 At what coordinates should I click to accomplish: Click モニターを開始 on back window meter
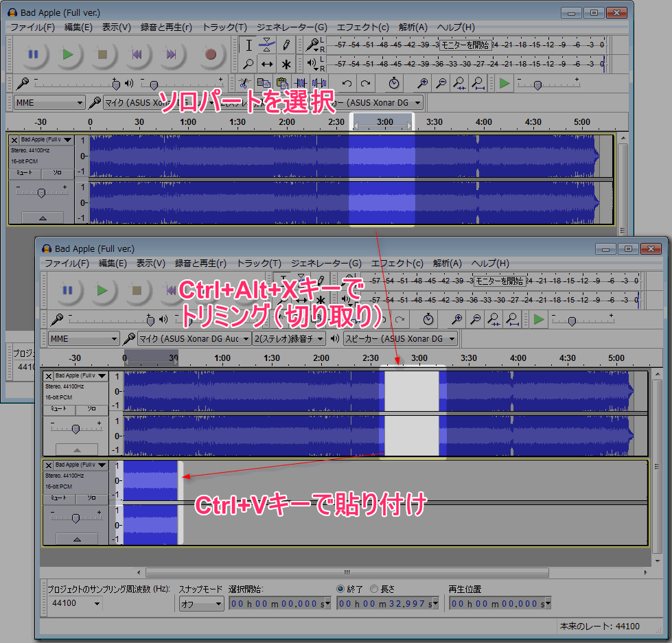465,45
